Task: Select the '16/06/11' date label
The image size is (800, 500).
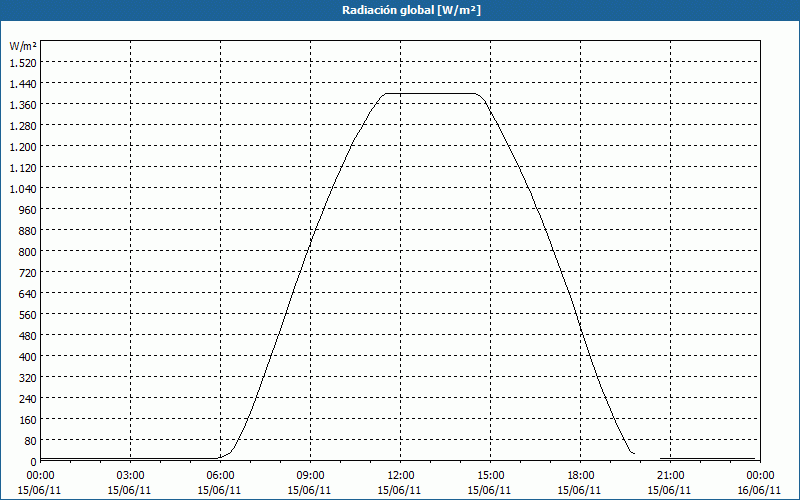Action: tap(760, 490)
